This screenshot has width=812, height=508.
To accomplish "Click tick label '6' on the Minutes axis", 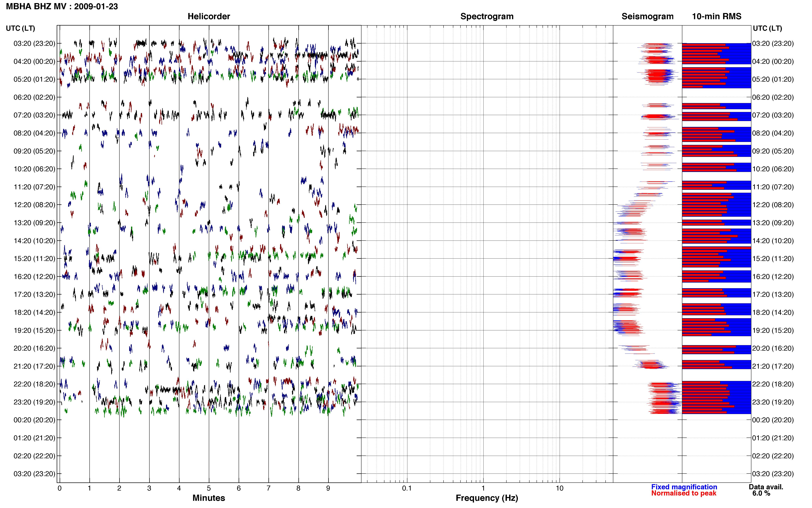I will pos(239,488).
